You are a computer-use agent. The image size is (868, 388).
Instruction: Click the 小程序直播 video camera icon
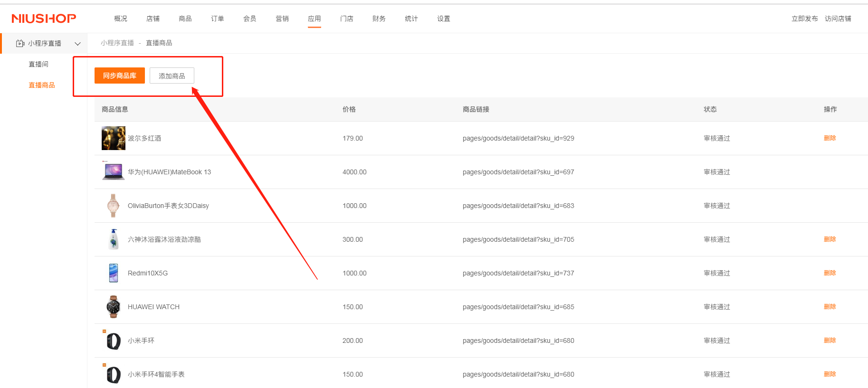[x=20, y=43]
